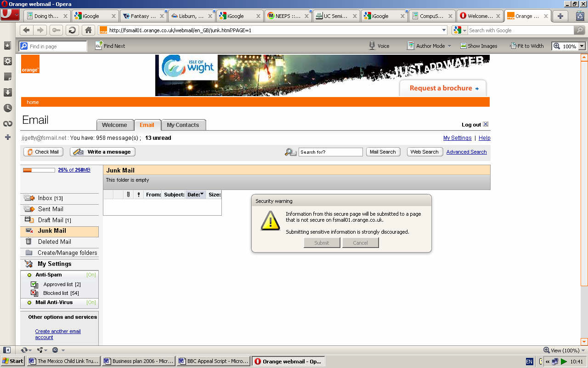Toggle Author Mode on the toolbar
588x368 pixels.
coord(426,46)
